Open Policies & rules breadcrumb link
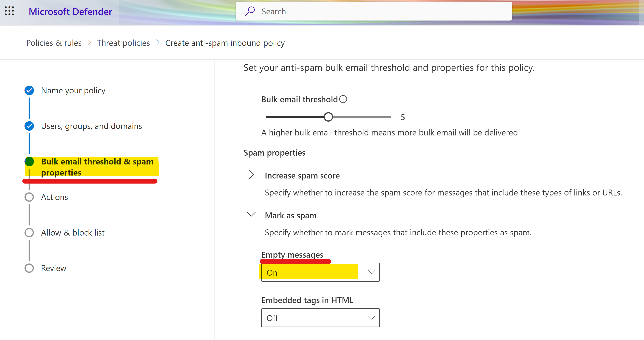Image resolution: width=644 pixels, height=340 pixels. (54, 43)
